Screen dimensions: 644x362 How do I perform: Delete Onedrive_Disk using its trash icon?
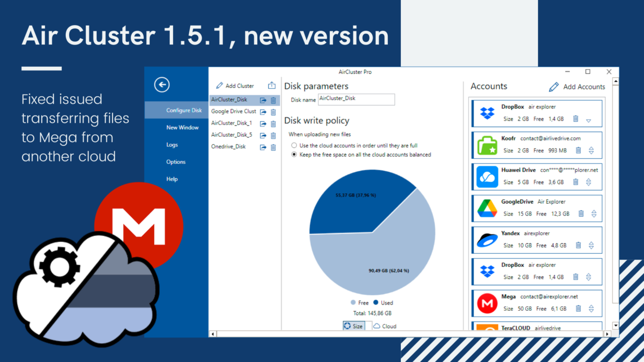click(273, 147)
